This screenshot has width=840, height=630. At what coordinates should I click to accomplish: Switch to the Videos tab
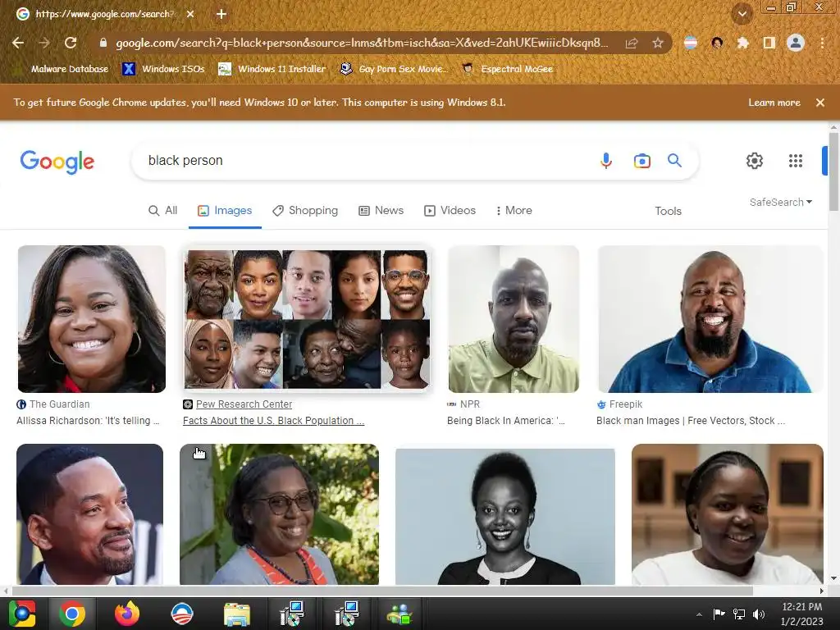tap(450, 211)
